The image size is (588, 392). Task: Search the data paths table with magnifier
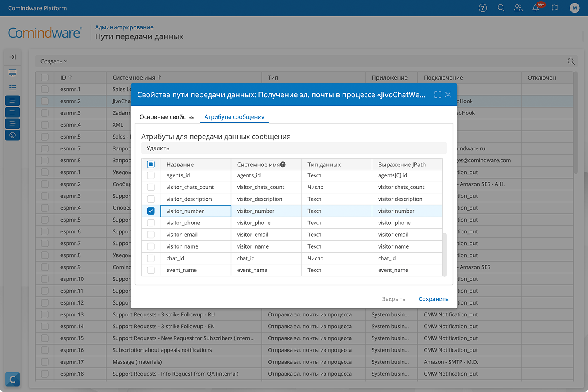pyautogui.click(x=571, y=61)
